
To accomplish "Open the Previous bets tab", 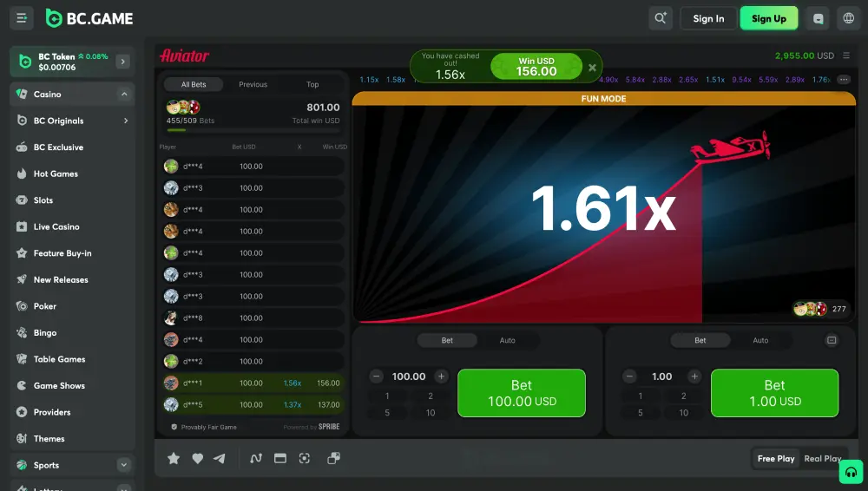I will pos(253,84).
